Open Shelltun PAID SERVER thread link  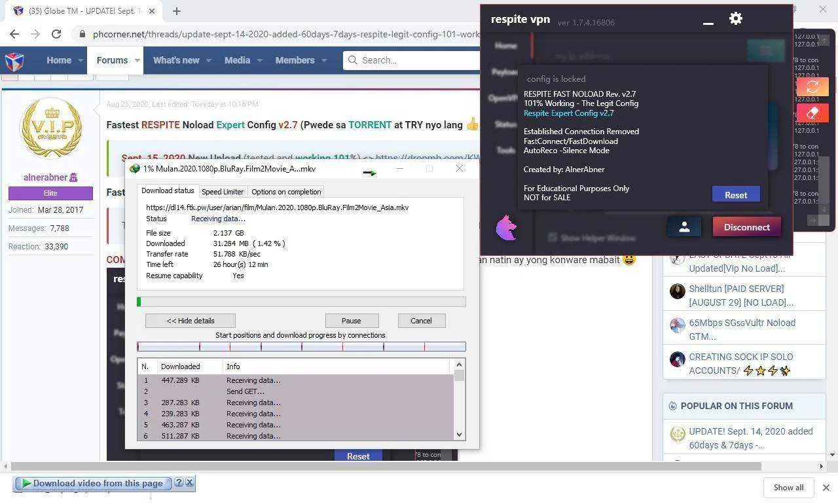[x=740, y=295]
